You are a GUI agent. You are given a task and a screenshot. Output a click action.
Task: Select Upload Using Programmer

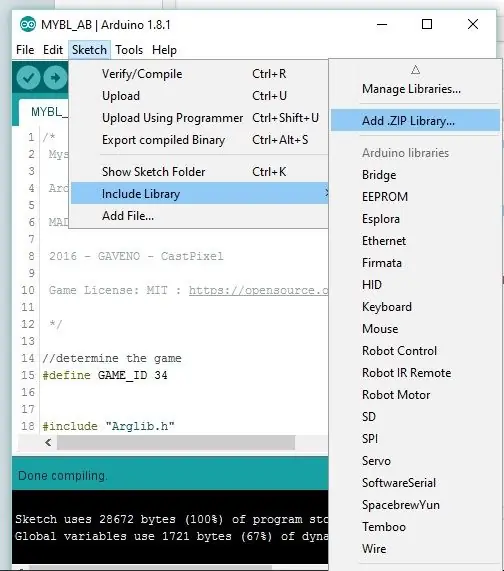point(199,118)
